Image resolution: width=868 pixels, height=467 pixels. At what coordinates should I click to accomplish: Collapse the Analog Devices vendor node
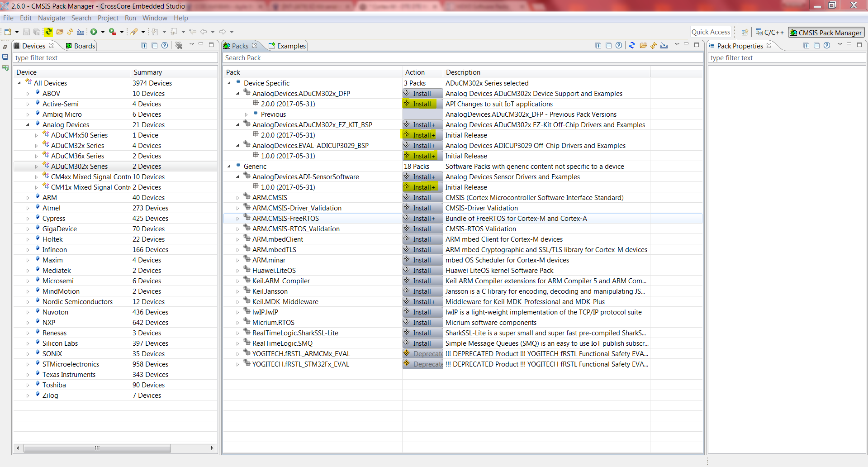pos(28,125)
